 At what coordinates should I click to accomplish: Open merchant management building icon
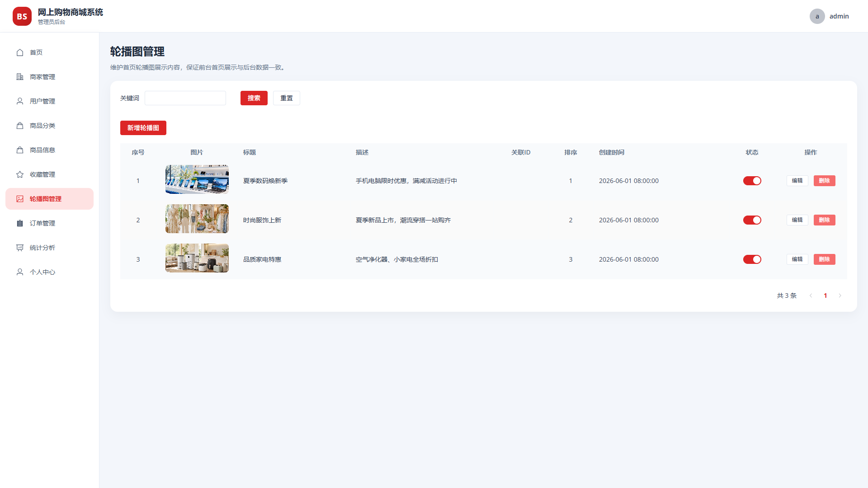click(x=20, y=77)
